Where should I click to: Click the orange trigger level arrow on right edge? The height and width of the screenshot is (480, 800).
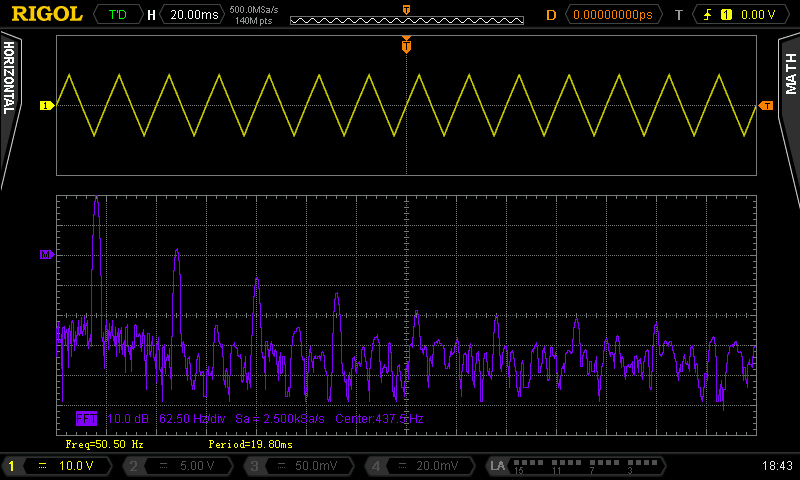(x=766, y=106)
